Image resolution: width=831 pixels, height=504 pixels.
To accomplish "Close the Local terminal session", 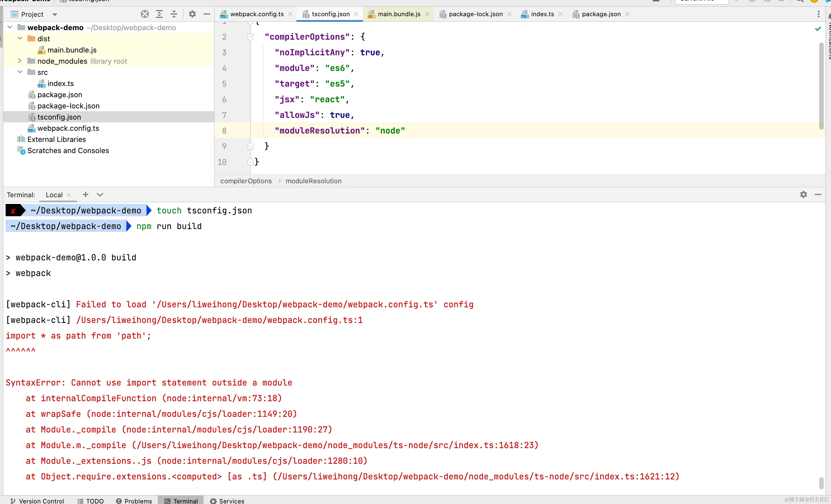I will click(69, 195).
